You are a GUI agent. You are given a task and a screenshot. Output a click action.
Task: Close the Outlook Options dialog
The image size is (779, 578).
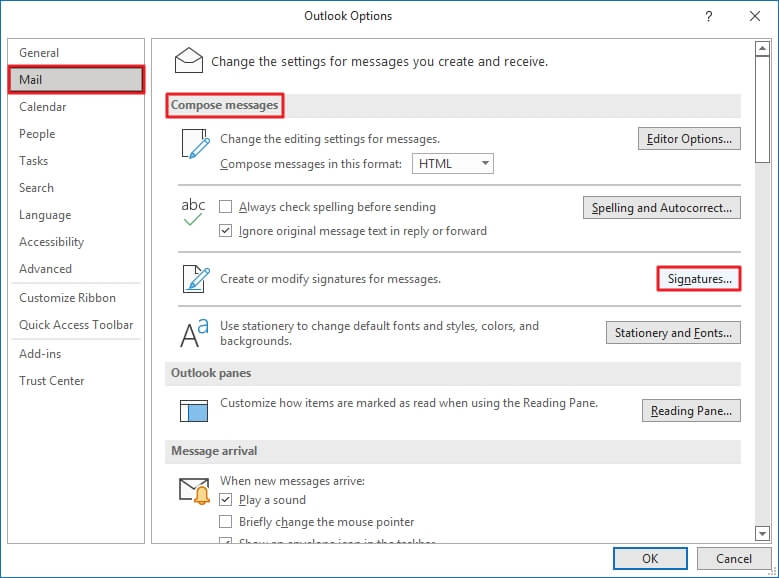tap(755, 16)
